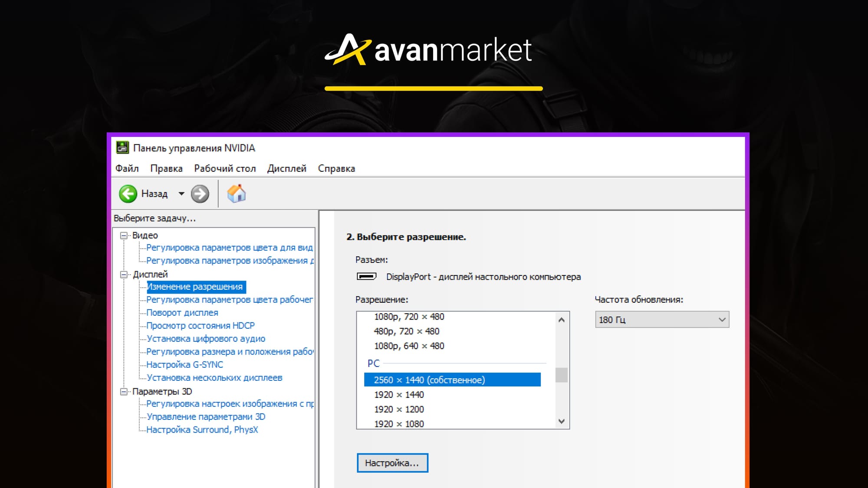Open the Справка menu
868x488 pixels.
pyautogui.click(x=336, y=169)
